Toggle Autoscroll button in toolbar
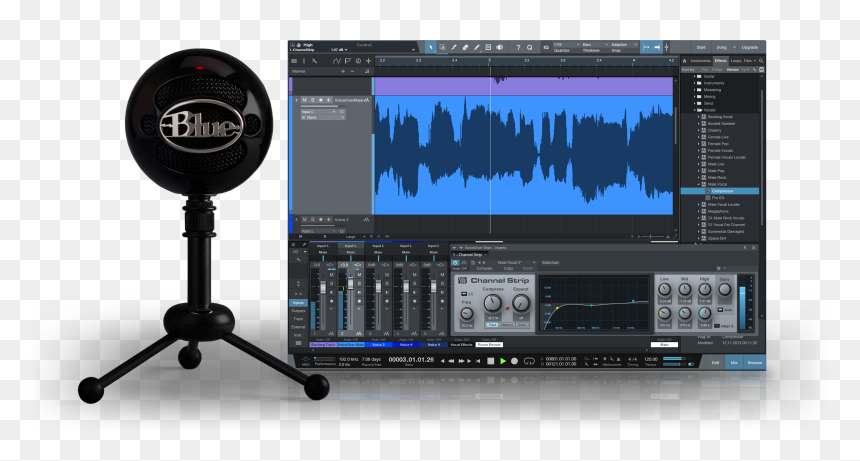 [647, 47]
